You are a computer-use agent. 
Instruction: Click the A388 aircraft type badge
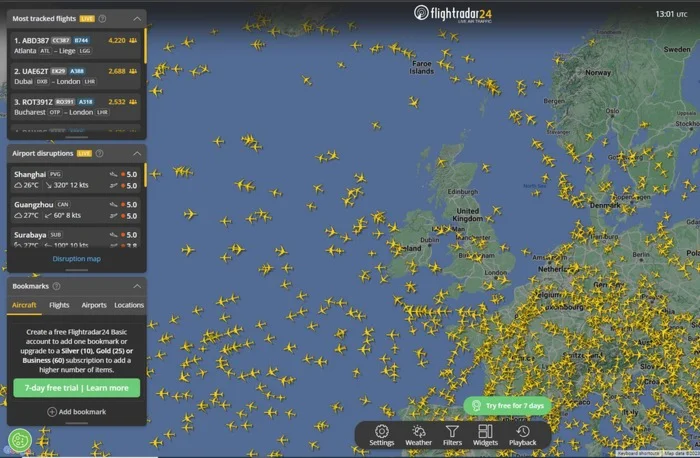click(77, 71)
